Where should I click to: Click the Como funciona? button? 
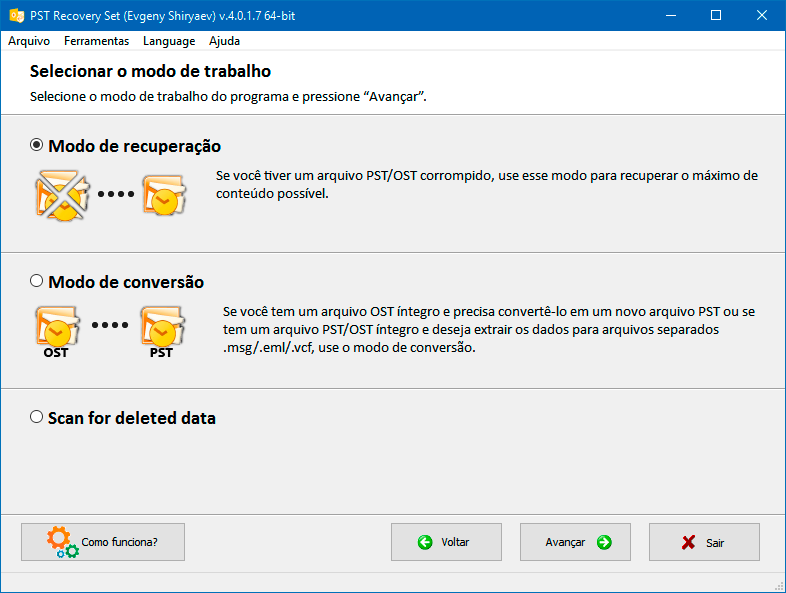[x=103, y=542]
